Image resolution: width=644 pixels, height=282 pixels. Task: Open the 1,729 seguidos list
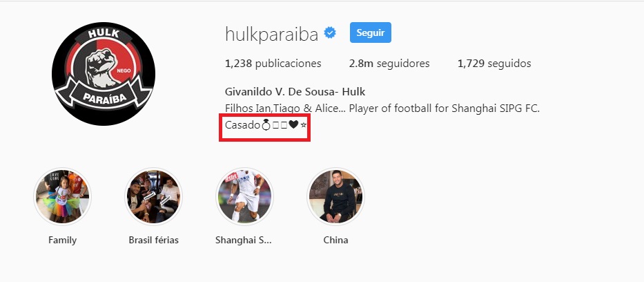pyautogui.click(x=494, y=64)
